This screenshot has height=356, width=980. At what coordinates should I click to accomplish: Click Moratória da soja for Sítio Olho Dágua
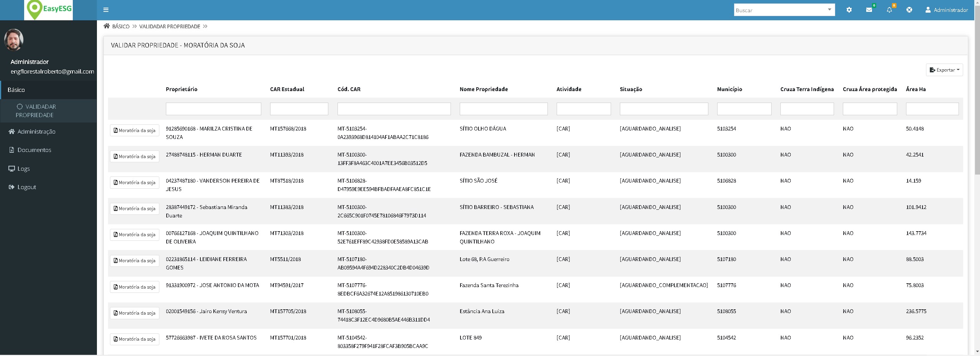click(x=134, y=131)
